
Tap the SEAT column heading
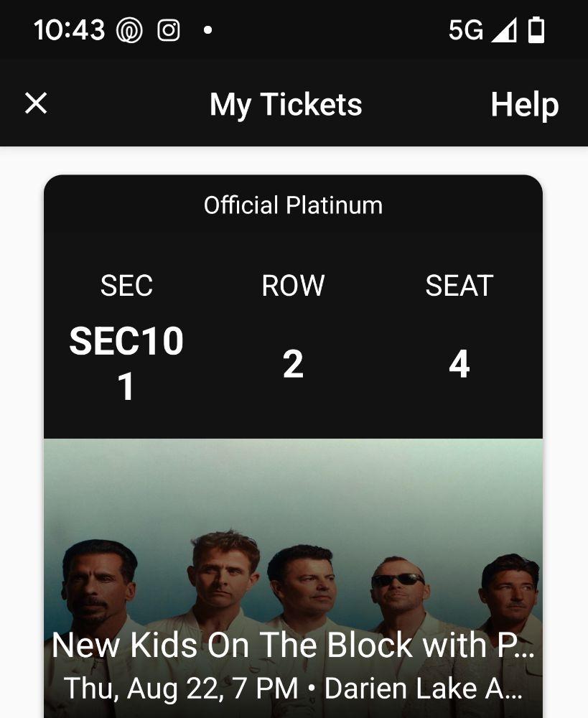[459, 286]
